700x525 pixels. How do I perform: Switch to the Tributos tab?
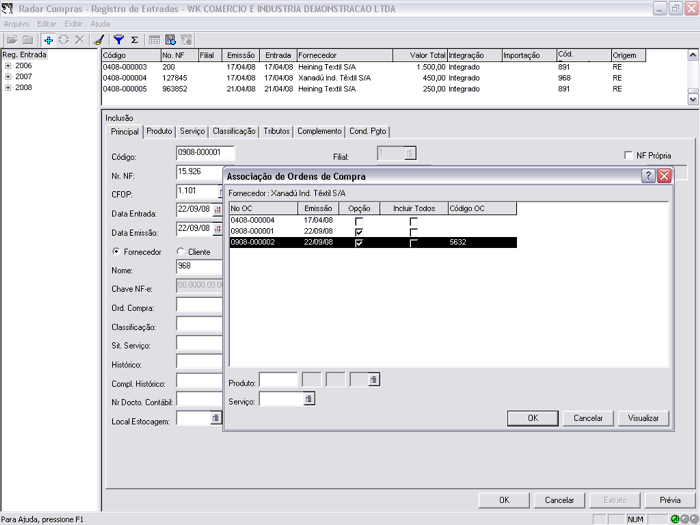tap(276, 131)
